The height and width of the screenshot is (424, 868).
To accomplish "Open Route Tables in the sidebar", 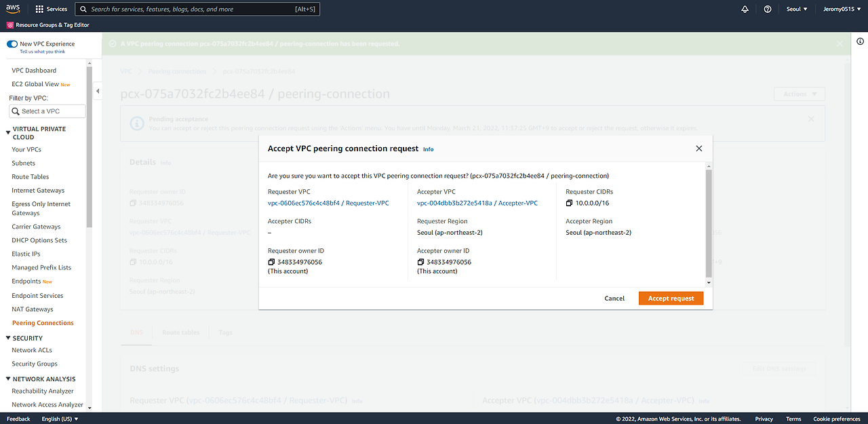I will coord(31,176).
